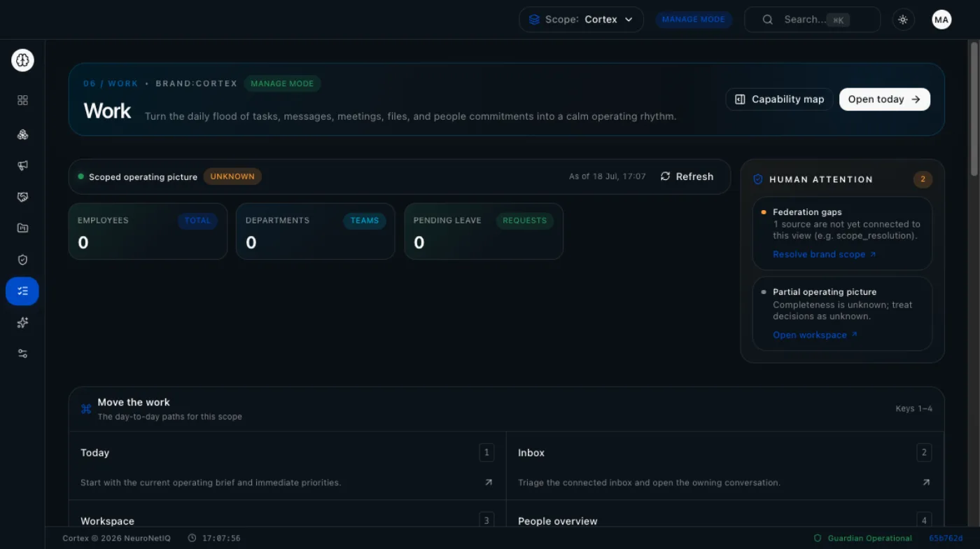Open the shield check icon in sidebar
Screen dimensions: 980x549
coord(22,260)
